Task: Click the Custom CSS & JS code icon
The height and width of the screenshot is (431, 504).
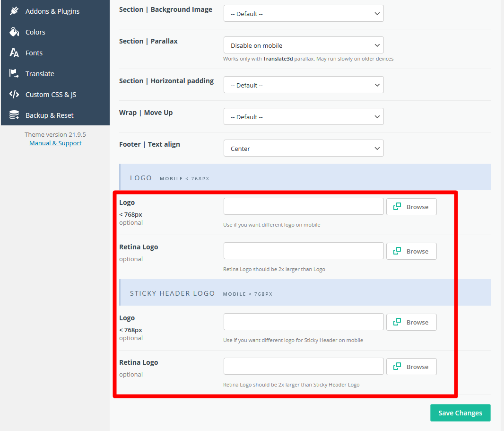Action: 14,94
